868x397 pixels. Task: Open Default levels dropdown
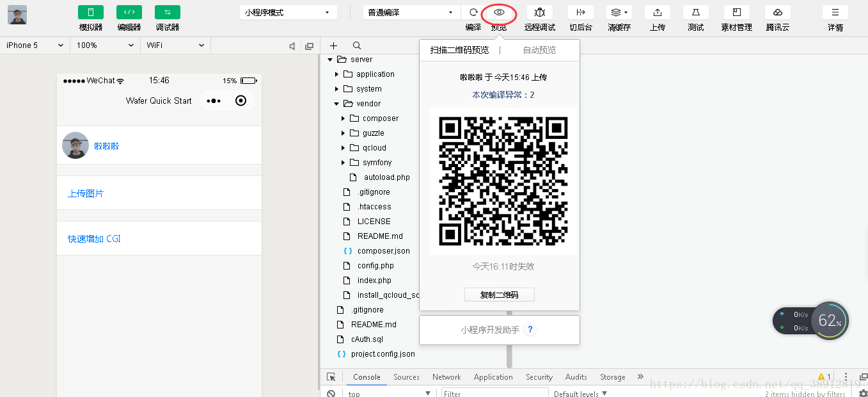(x=580, y=393)
